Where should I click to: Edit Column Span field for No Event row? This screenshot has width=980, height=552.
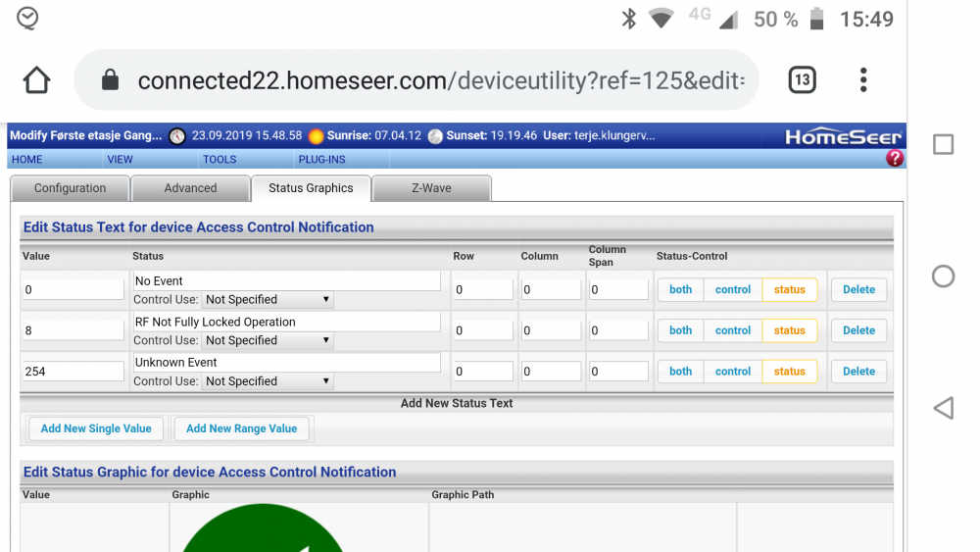tap(618, 289)
